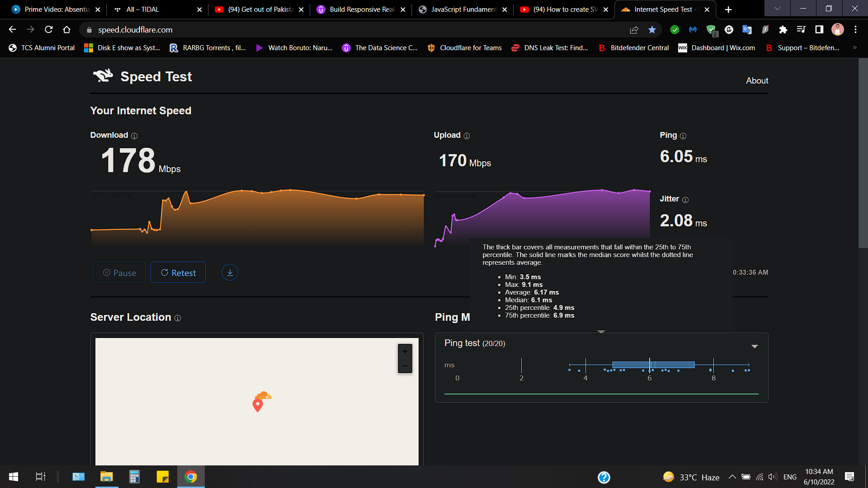Click the map zoom out minus button
868x488 pixels.
(x=405, y=366)
